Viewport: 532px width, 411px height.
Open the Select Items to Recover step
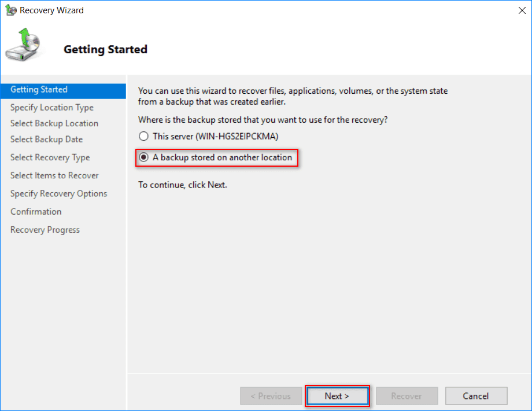(x=54, y=175)
